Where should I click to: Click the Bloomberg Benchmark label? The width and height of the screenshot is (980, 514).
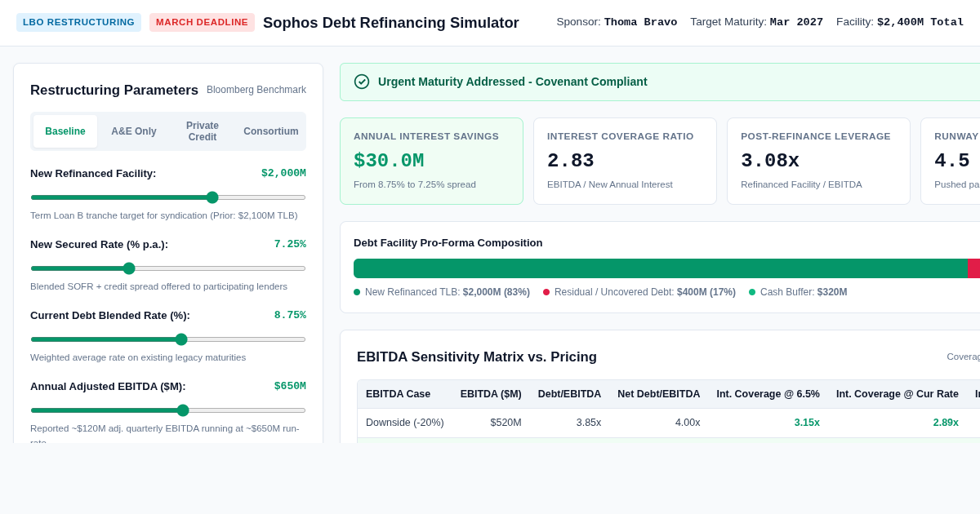click(x=256, y=90)
